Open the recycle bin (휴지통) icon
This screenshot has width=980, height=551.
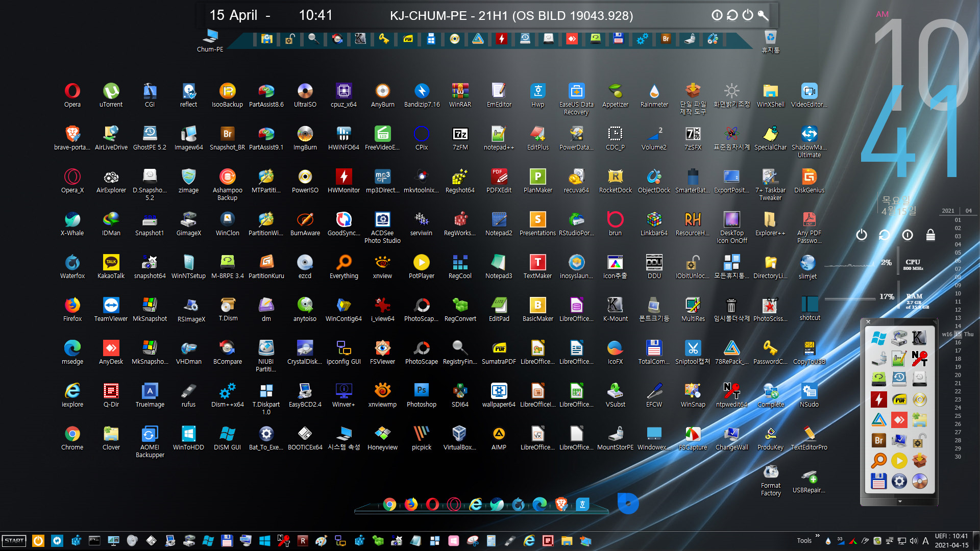point(770,41)
